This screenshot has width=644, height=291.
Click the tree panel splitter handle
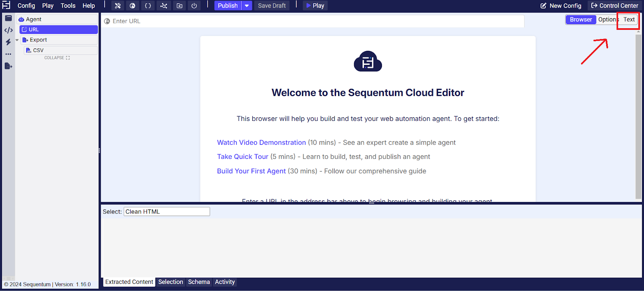(x=99, y=151)
